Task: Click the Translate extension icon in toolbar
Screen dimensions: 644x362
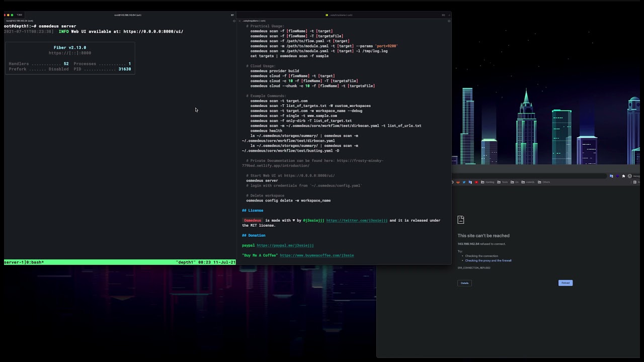Action: tap(611, 176)
